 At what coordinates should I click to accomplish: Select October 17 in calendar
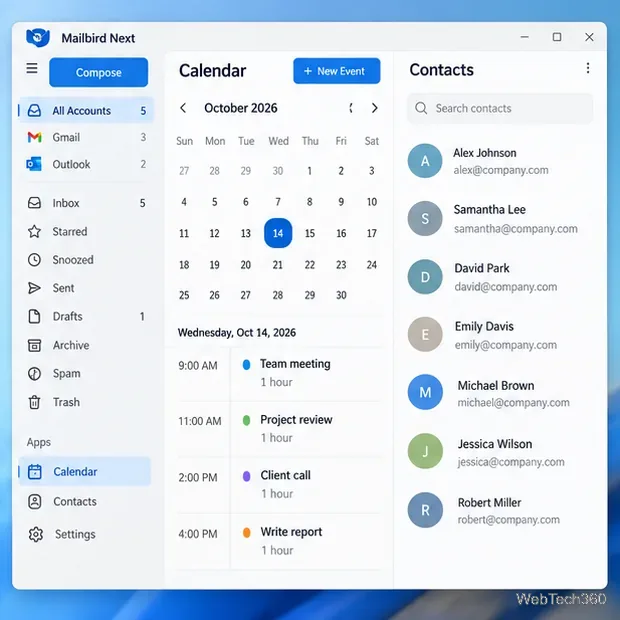pyautogui.click(x=372, y=233)
